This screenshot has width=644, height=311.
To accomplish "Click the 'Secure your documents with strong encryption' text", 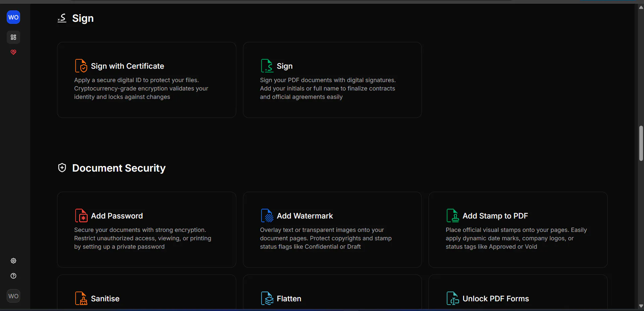I will coord(143,238).
